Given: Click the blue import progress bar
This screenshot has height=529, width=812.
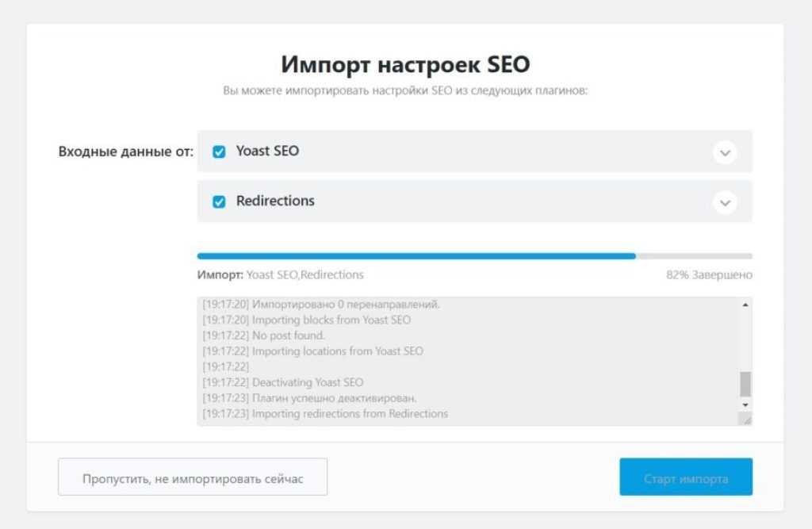Looking at the screenshot, I should (474, 256).
